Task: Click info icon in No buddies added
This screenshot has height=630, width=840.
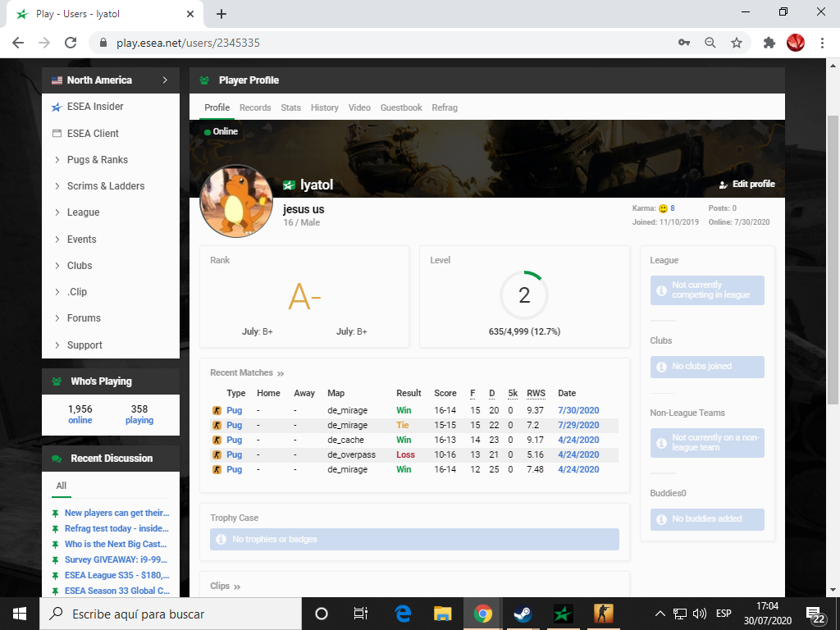Action: (x=662, y=519)
